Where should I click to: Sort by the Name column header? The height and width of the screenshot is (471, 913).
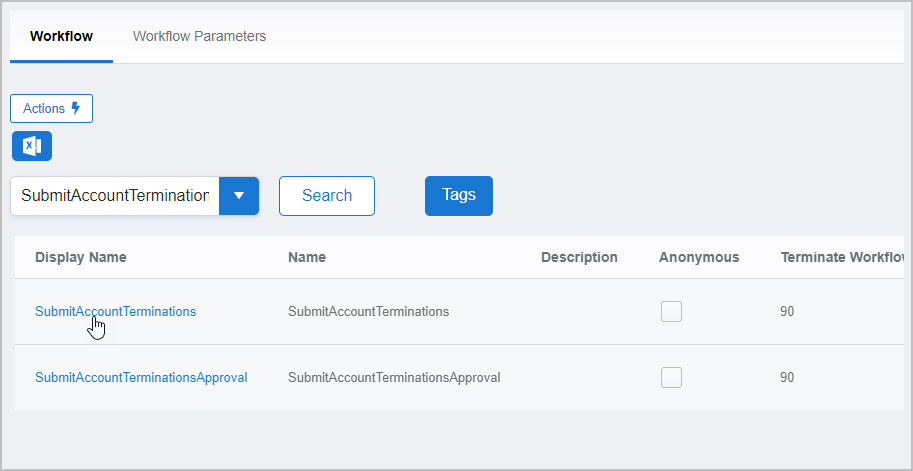coord(306,257)
